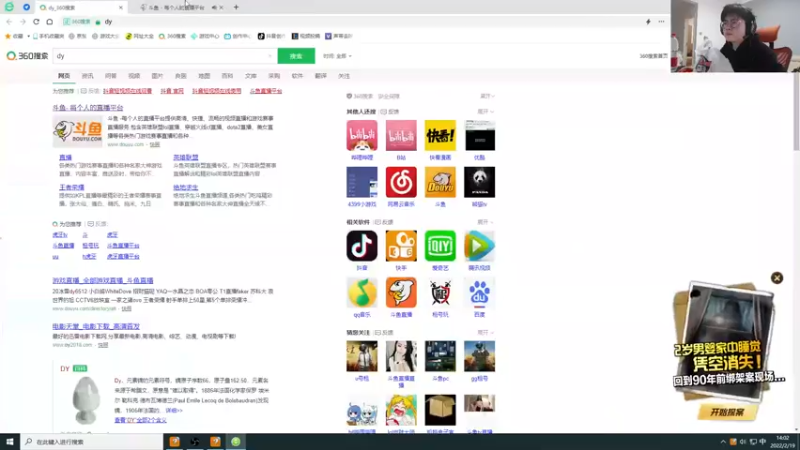Open the cardboard box thumbnail

[440, 410]
